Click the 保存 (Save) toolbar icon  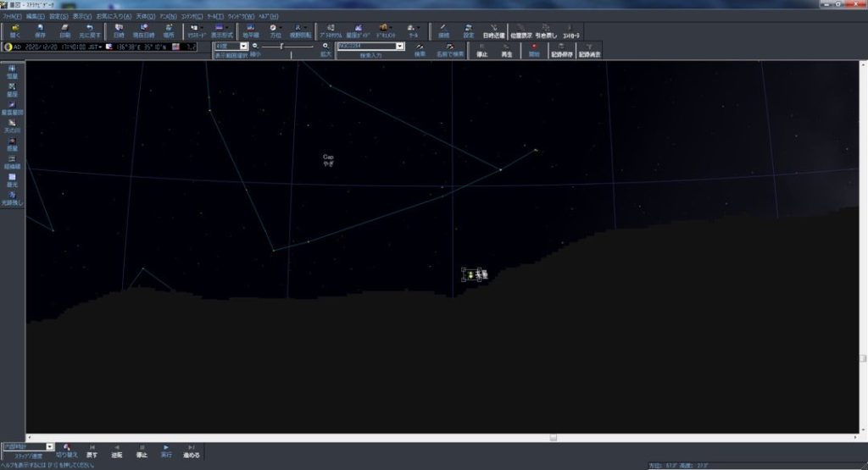(x=40, y=30)
